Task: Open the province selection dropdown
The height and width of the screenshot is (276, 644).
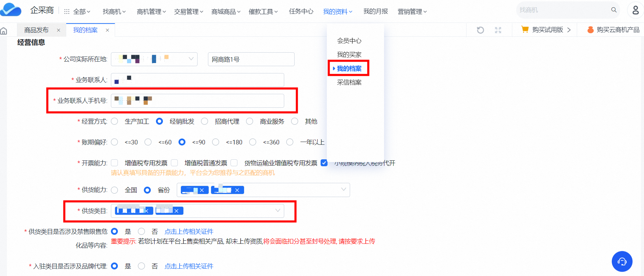Action: pyautogui.click(x=263, y=190)
